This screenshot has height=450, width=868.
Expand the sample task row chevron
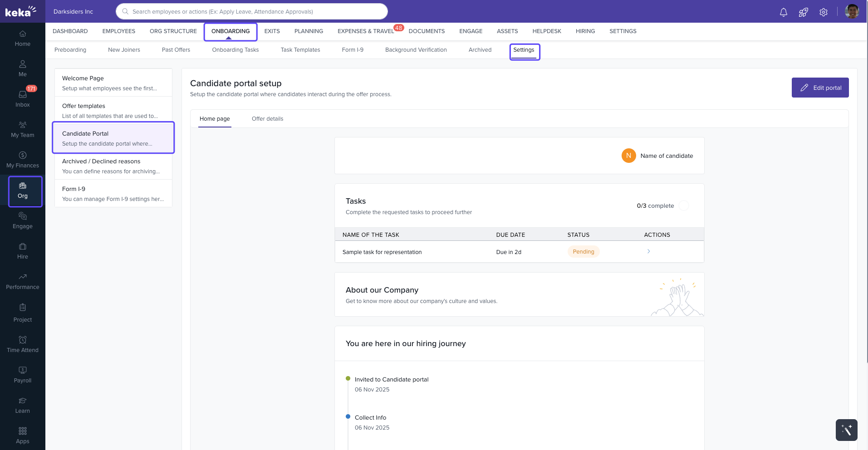coord(648,251)
